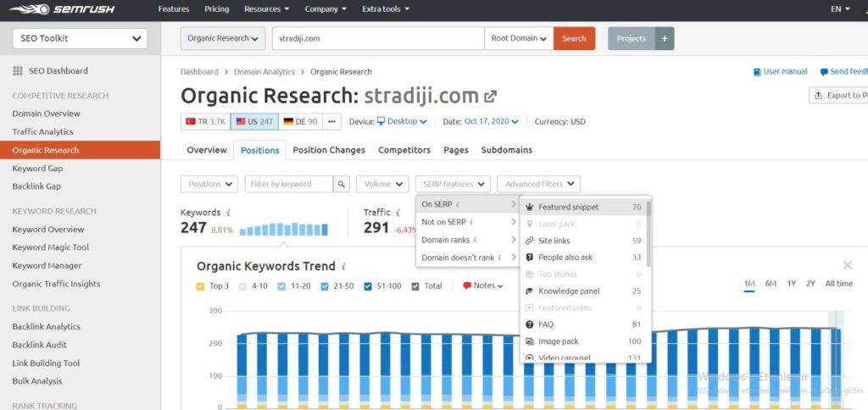Click the Knowledge panel graduation cap icon
The width and height of the screenshot is (868, 410).
529,291
